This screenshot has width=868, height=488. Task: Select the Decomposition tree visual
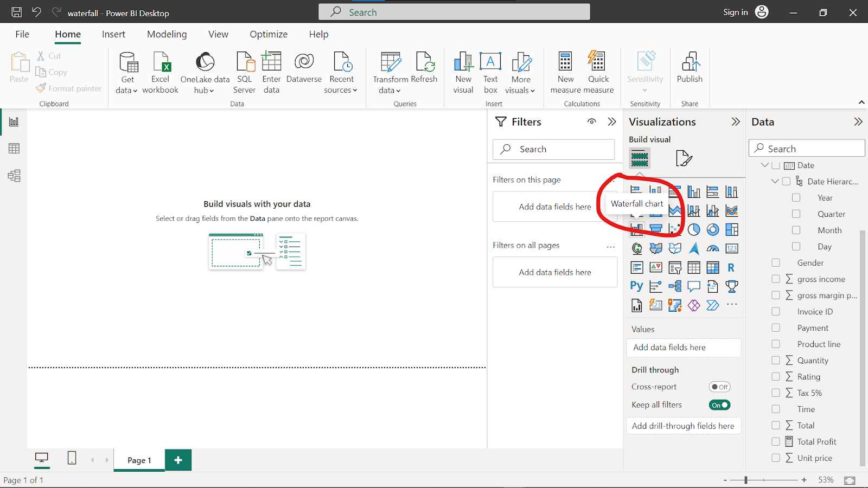(x=675, y=286)
